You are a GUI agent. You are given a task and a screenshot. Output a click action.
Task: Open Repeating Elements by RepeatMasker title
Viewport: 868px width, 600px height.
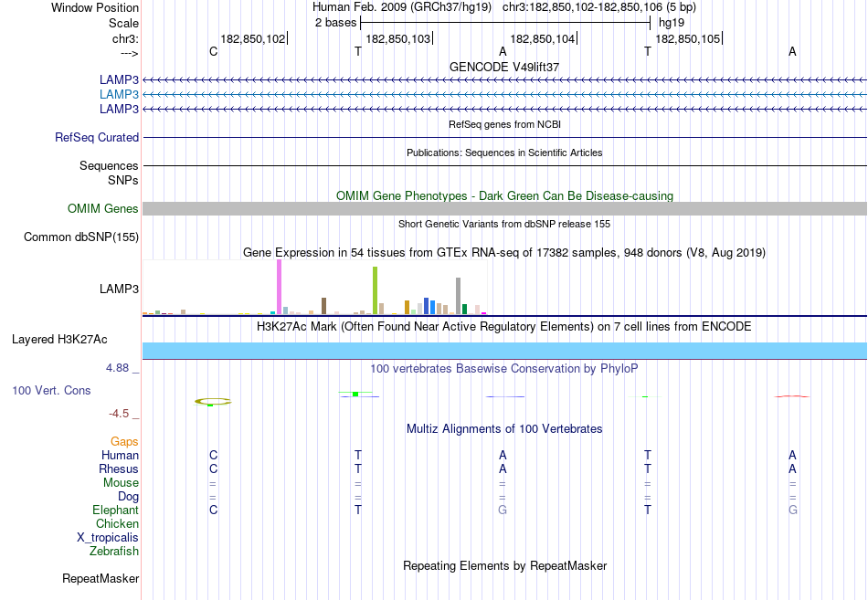[x=504, y=566]
